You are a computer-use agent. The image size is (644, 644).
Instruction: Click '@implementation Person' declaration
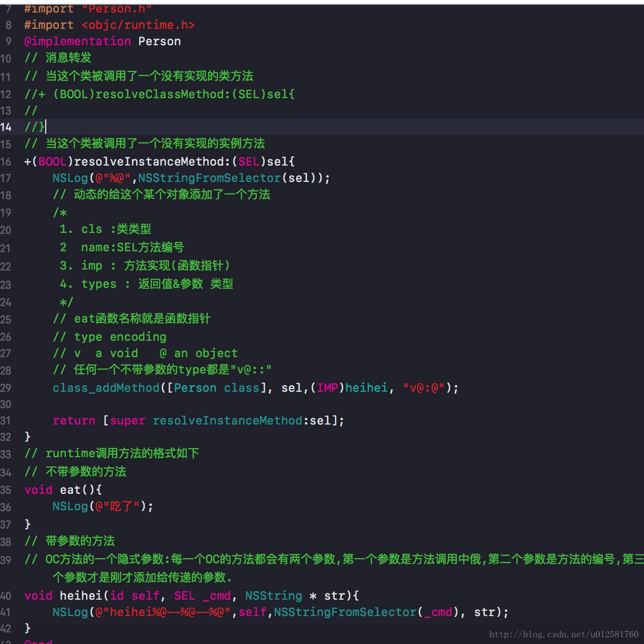[103, 41]
